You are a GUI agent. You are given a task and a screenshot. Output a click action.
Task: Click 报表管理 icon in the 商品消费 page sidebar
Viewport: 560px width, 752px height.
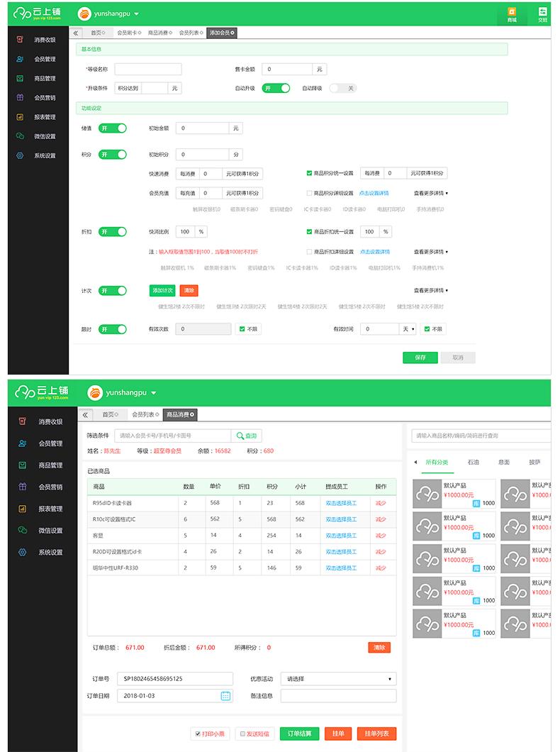(22, 509)
